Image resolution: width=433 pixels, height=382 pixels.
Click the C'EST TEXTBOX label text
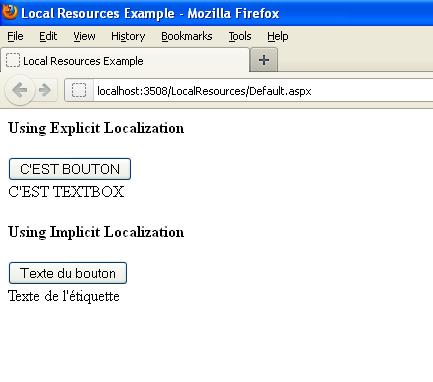(66, 192)
